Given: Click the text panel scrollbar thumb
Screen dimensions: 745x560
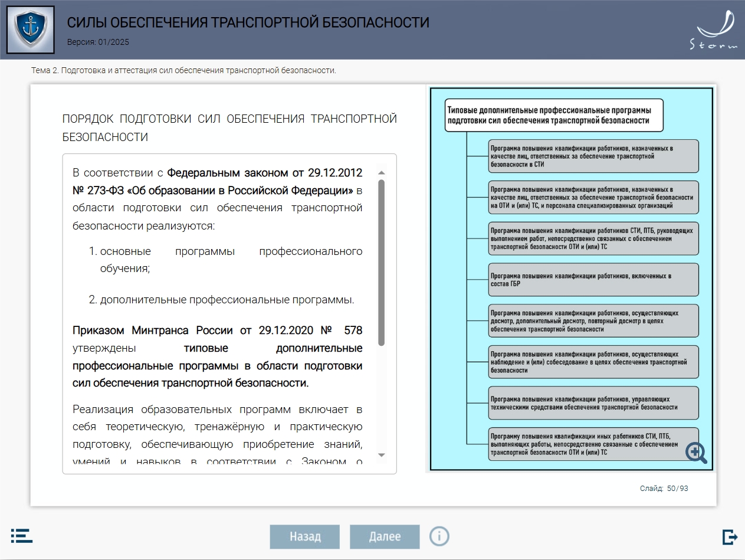Looking at the screenshot, I should click(x=381, y=263).
